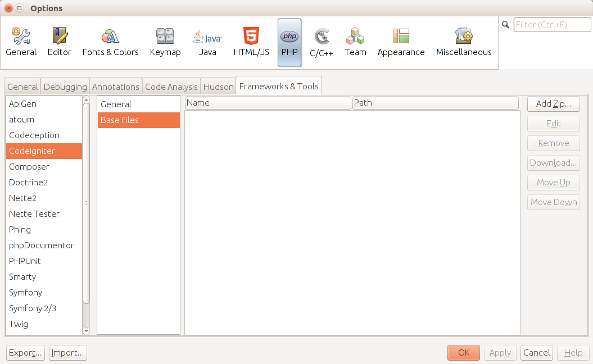593x364 pixels.
Task: Open the Team options category
Action: click(x=355, y=42)
